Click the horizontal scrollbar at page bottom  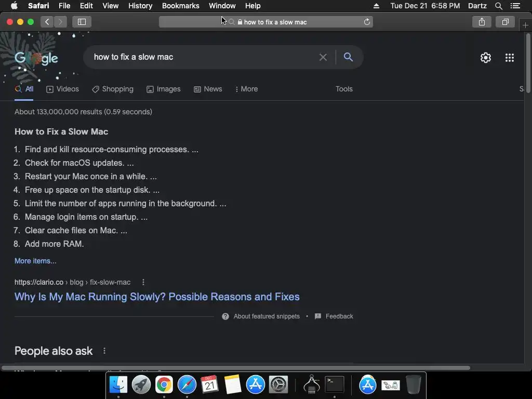coord(236,368)
